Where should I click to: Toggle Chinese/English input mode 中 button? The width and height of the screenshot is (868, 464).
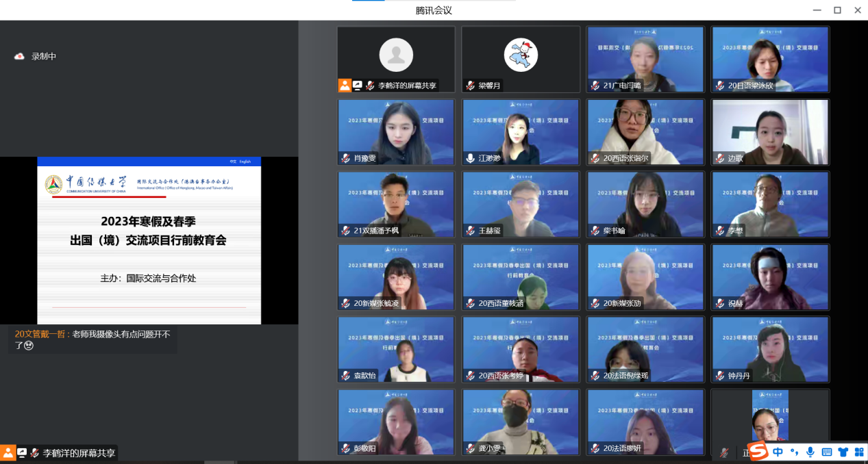tap(778, 452)
